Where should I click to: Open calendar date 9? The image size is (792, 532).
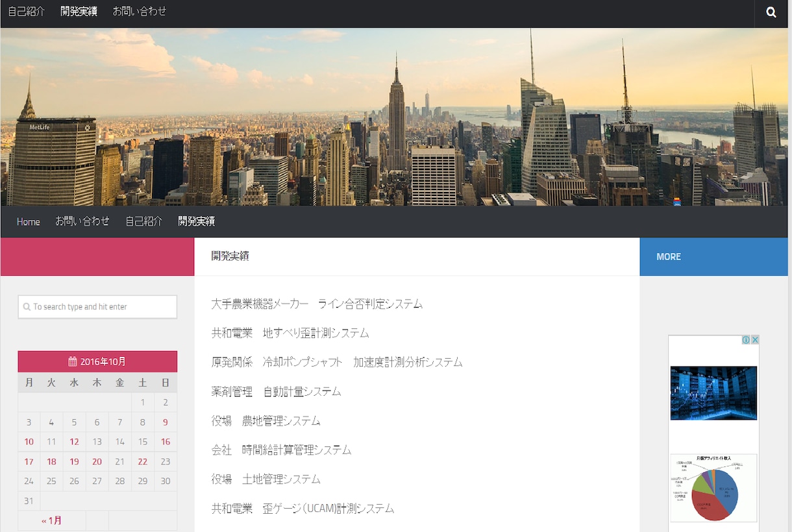(x=166, y=422)
